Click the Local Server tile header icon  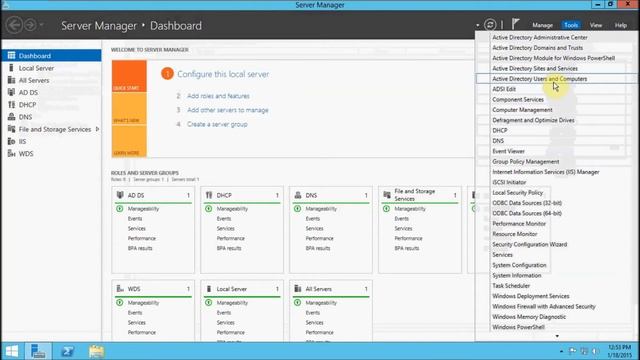coord(209,289)
